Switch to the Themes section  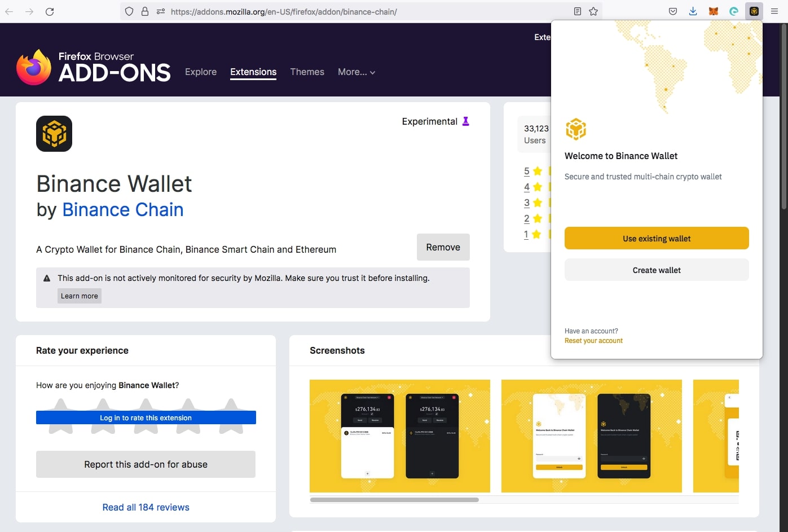307,72
